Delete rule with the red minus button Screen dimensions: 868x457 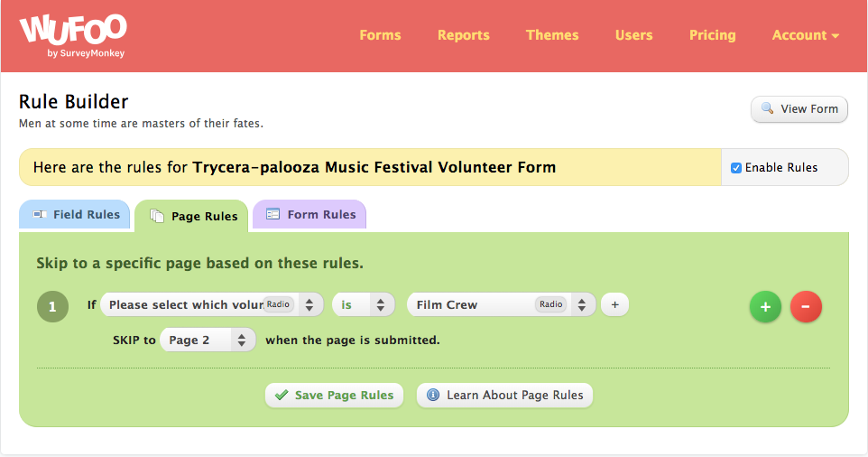[x=806, y=306]
